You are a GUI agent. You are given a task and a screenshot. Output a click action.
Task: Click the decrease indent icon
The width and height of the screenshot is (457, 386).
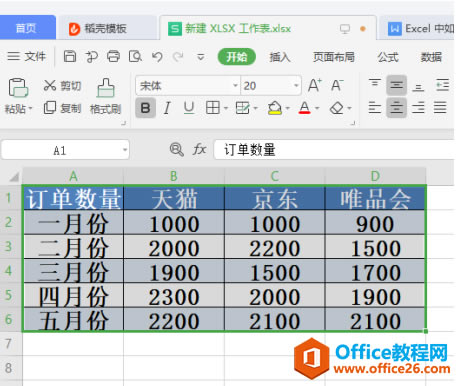[443, 85]
